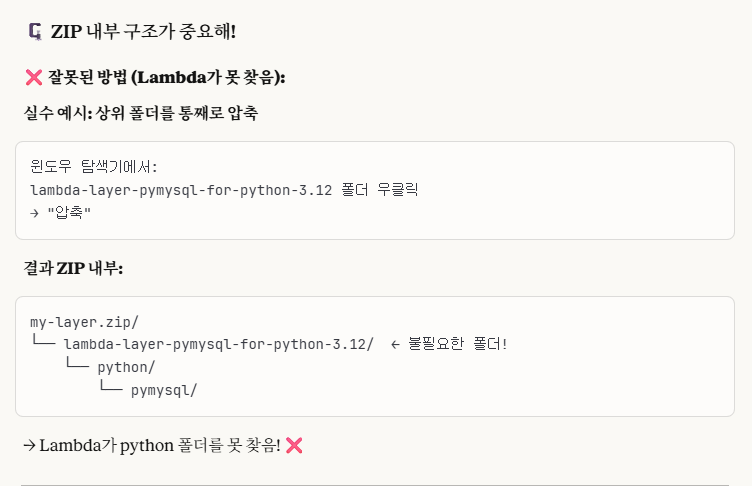Click the arrow before "압축" in code block

coord(35,212)
